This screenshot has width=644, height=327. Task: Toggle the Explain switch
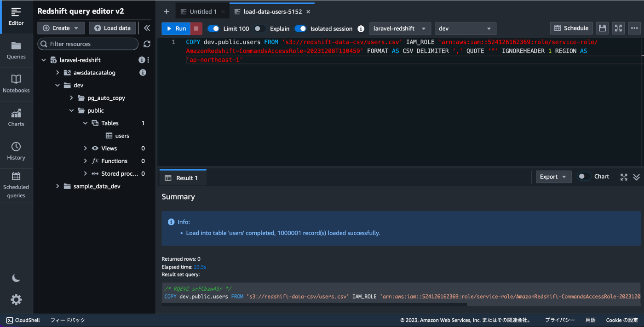260,29
